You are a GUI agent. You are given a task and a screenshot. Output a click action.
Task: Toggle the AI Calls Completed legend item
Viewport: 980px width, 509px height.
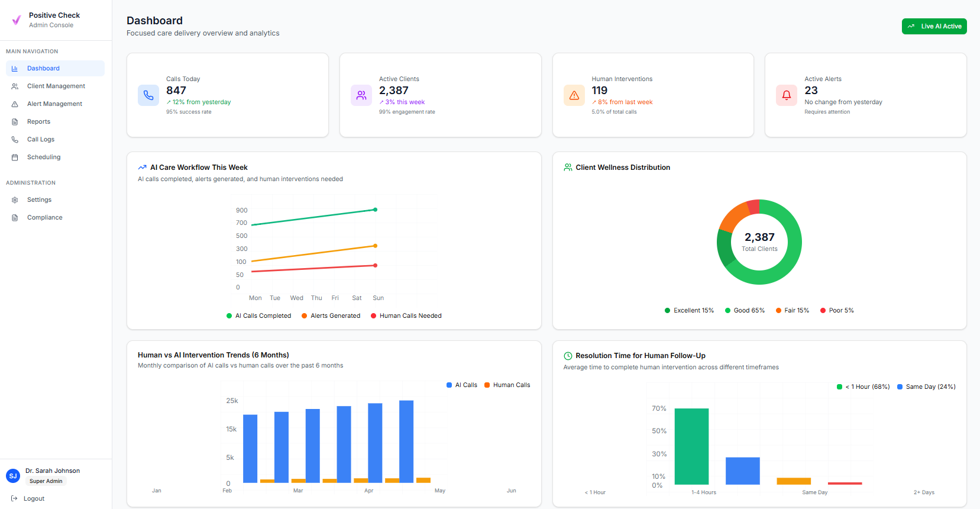[x=259, y=316]
